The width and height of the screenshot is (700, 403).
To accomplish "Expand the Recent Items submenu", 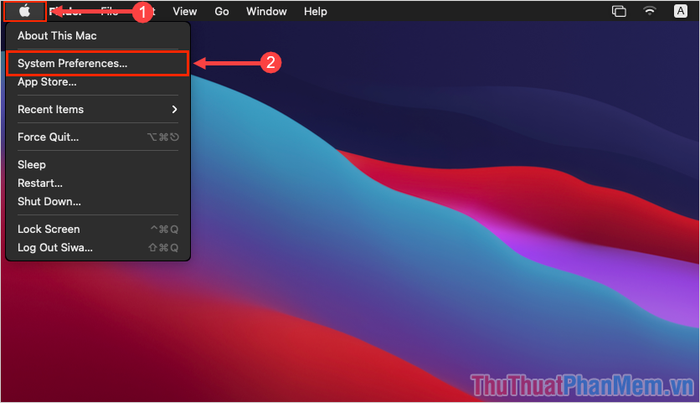I will 98,109.
